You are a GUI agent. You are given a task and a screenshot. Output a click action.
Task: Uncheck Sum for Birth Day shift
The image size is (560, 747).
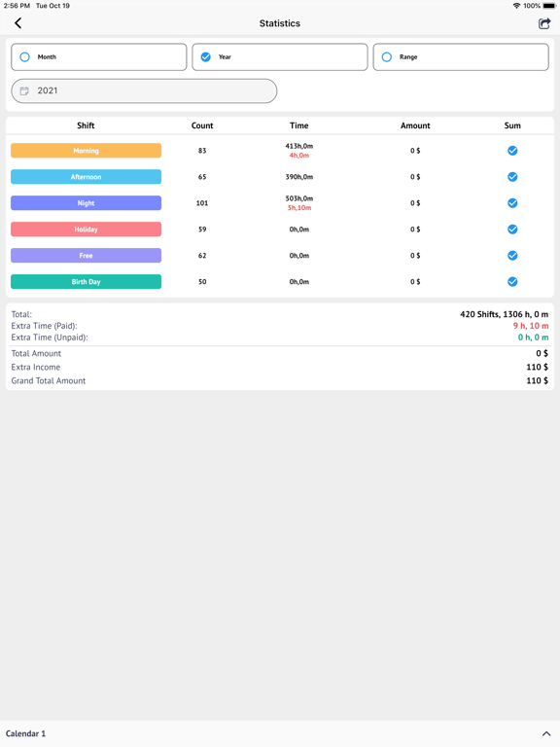tap(512, 281)
